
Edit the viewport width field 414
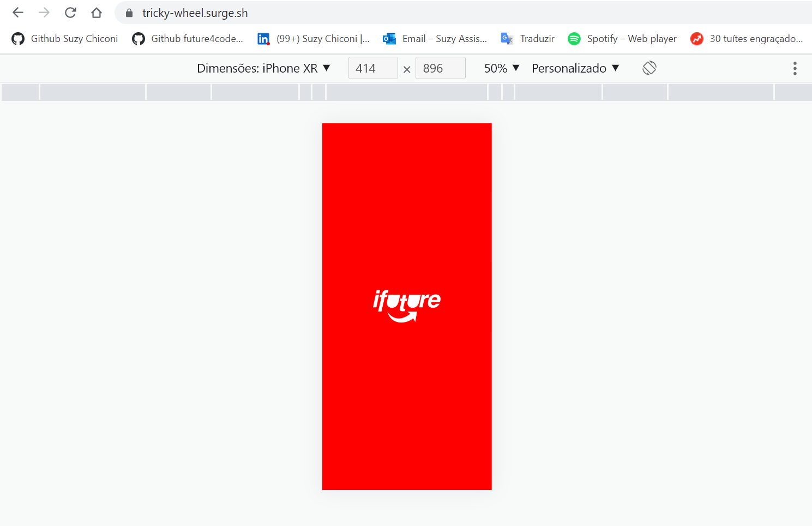point(373,68)
